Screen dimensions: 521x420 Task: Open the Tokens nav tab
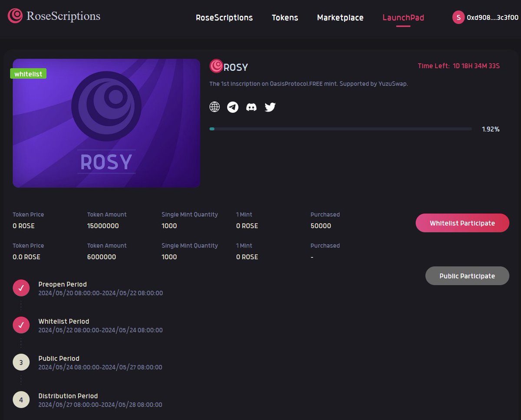tap(285, 18)
